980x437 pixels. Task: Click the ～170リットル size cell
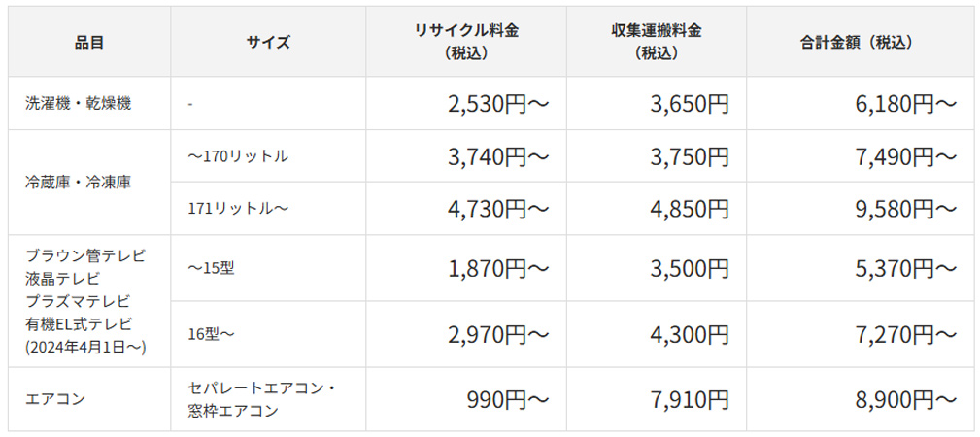(x=239, y=156)
